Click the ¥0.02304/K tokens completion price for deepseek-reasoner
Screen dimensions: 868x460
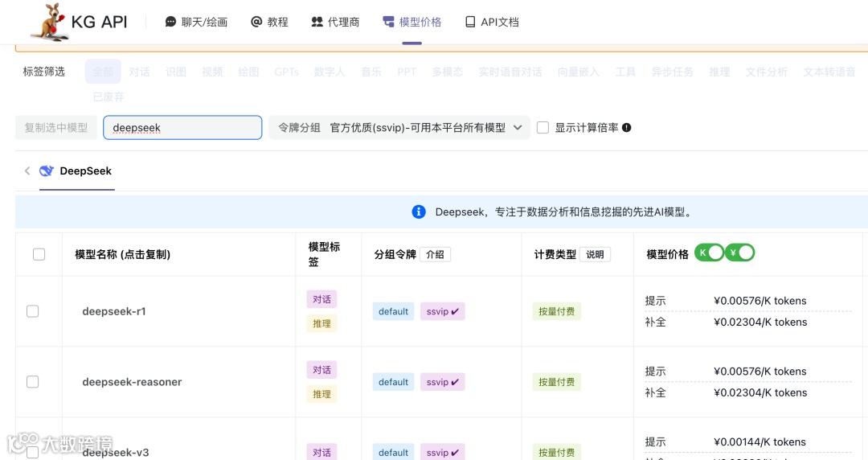point(760,392)
